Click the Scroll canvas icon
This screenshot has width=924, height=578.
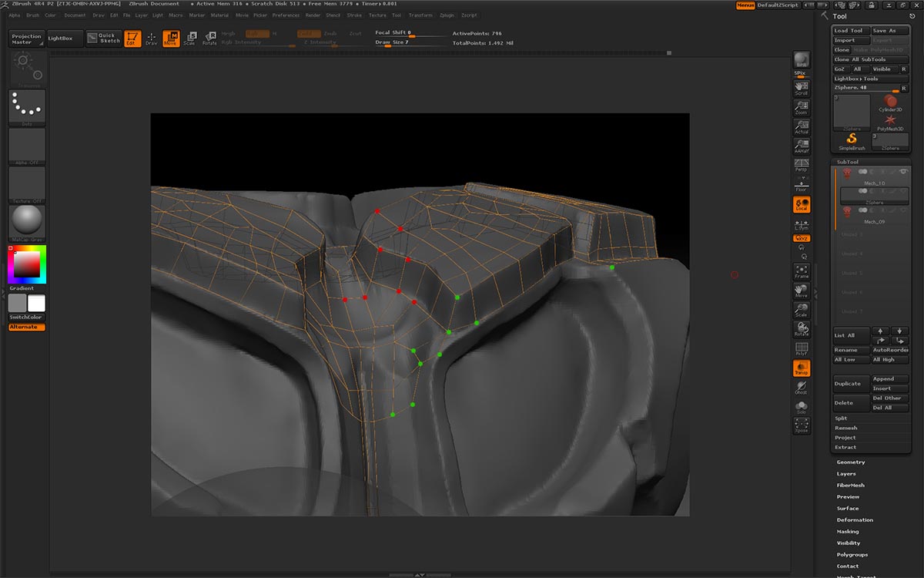pyautogui.click(x=802, y=89)
